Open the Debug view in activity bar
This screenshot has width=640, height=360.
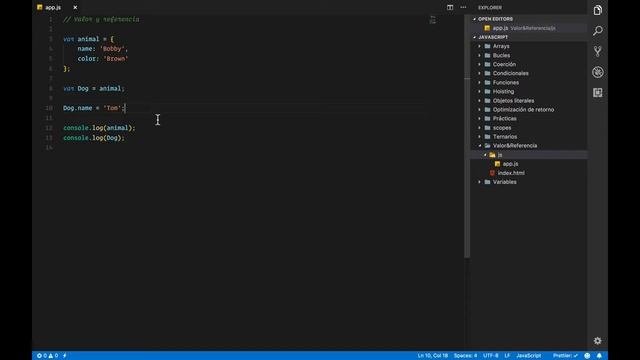[598, 72]
